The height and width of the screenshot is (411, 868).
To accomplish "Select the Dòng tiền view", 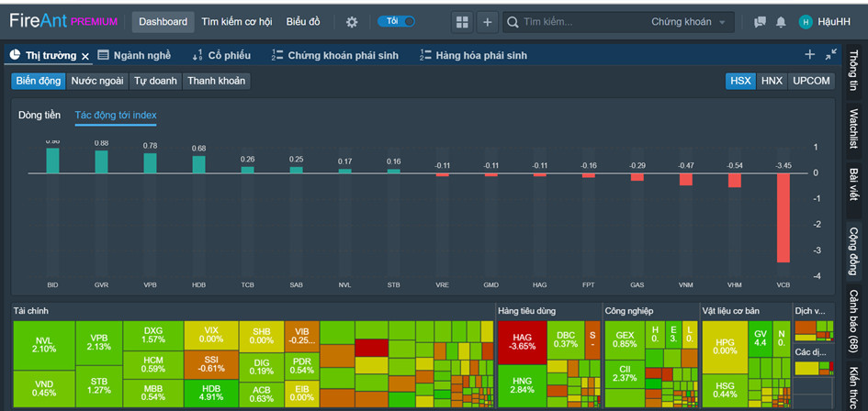I will (39, 115).
